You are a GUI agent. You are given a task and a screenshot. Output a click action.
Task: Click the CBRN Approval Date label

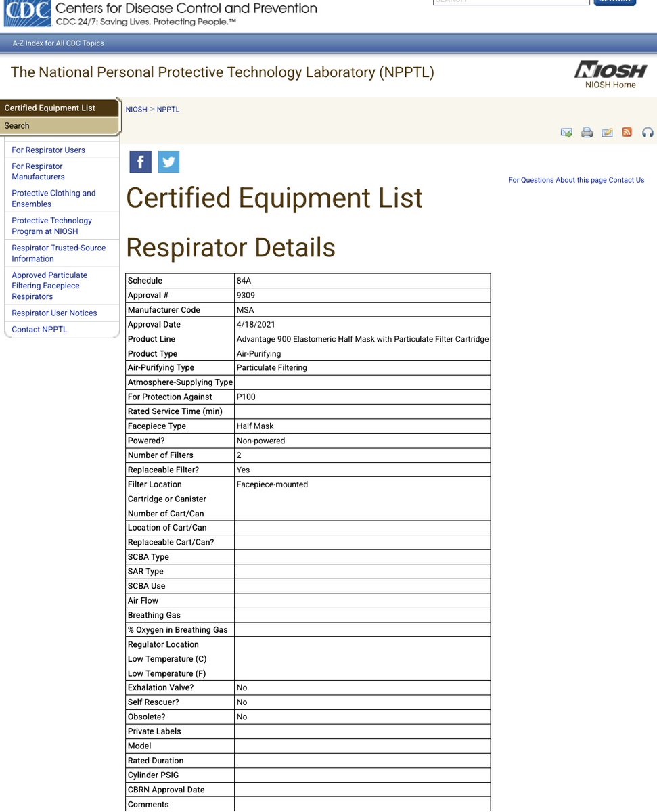click(x=166, y=790)
